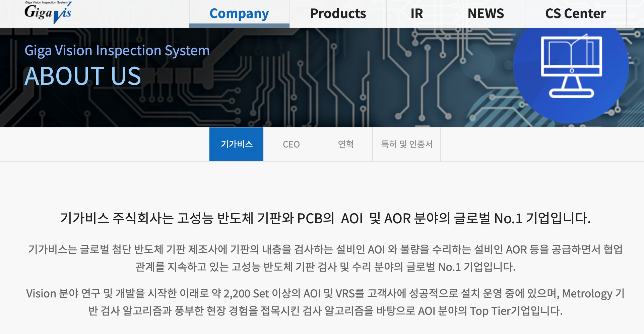Select the 기가비스 tab
Screen dimensions: 644x334
pyautogui.click(x=236, y=144)
